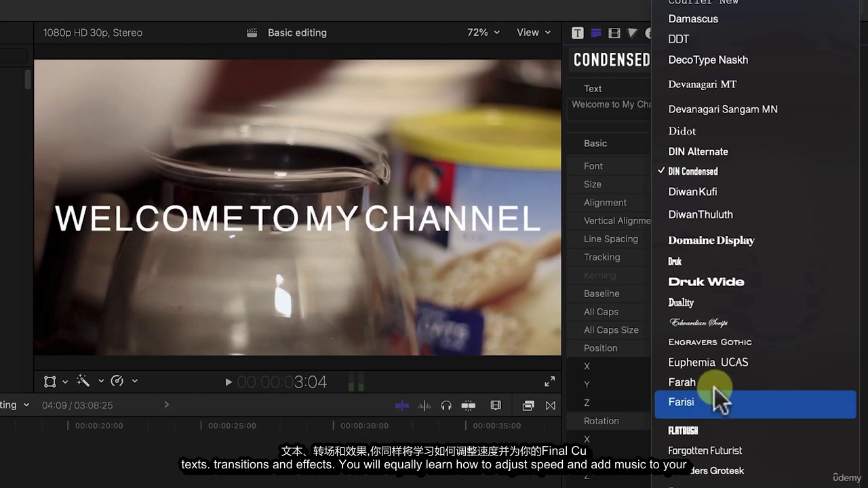Enter full screen with the expand arrows icon

(550, 382)
